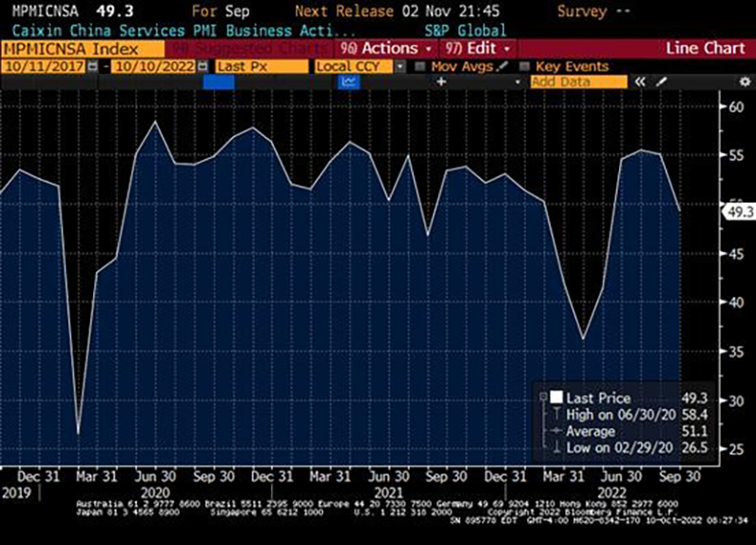Click the 60 y-axis label

pos(736,107)
